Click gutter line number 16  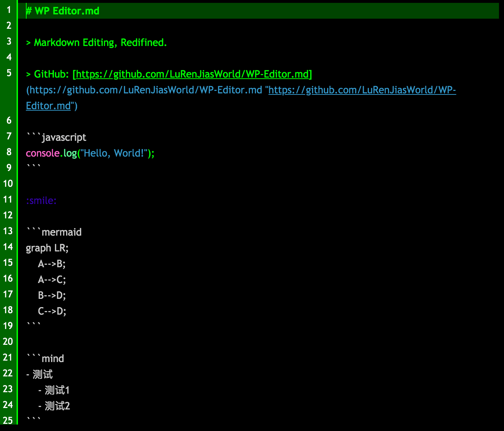coord(8,278)
